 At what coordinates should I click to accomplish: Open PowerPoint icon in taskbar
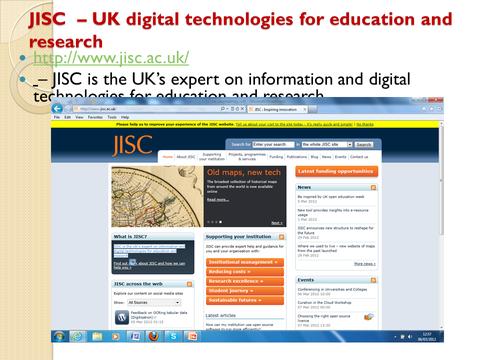192,336
